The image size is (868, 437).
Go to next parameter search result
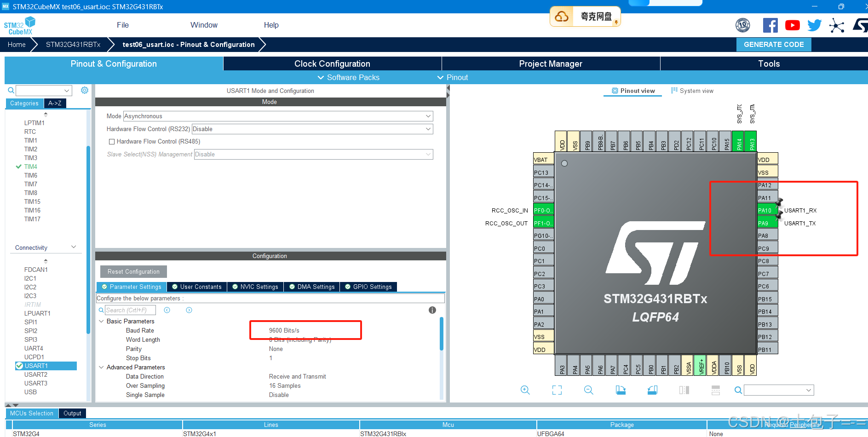point(189,310)
